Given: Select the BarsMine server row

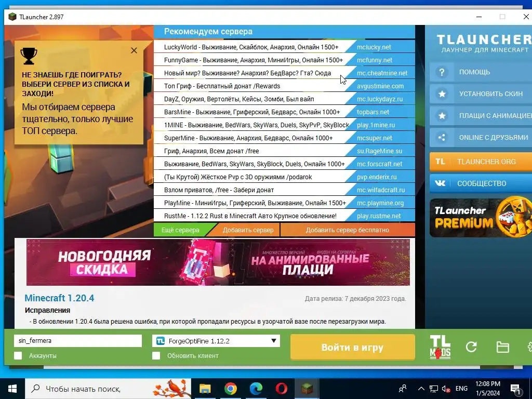Looking at the screenshot, I should tap(284, 112).
